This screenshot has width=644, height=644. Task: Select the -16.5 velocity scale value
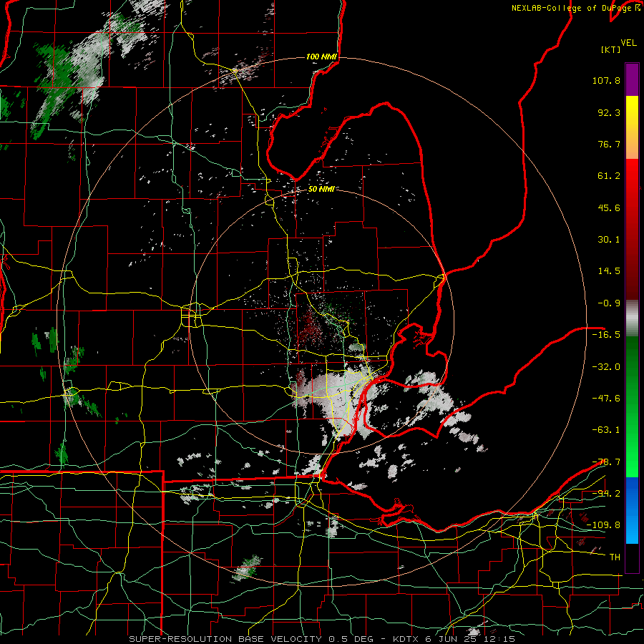click(606, 335)
